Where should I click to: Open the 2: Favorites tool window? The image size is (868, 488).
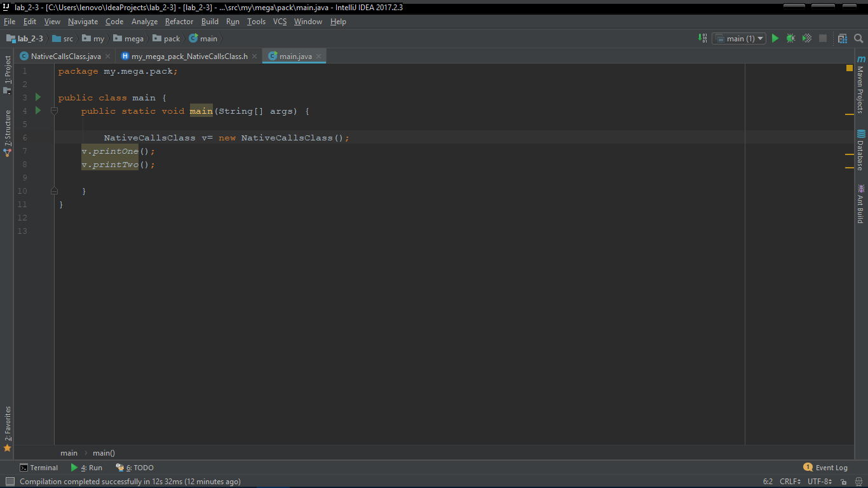click(8, 429)
